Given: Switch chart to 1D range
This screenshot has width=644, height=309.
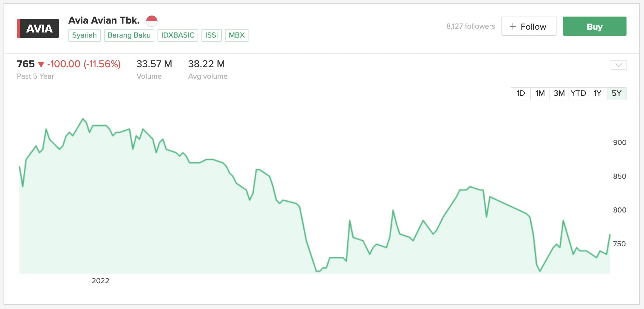Looking at the screenshot, I should click(521, 94).
